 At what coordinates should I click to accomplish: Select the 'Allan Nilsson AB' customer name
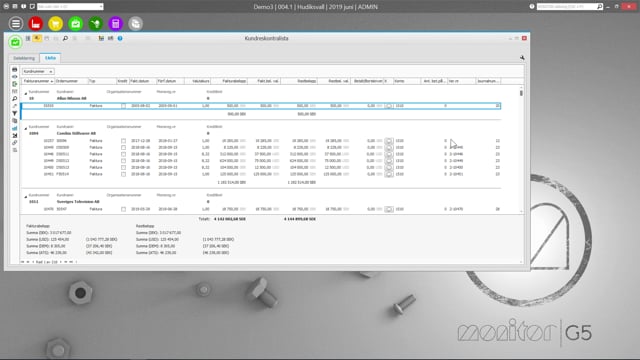tap(71, 98)
